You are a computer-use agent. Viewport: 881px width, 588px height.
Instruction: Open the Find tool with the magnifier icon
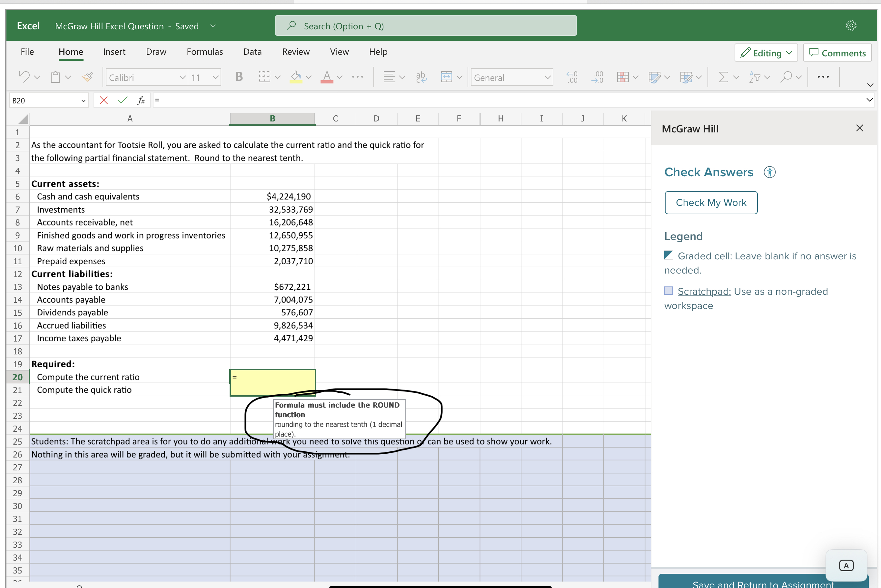(787, 77)
